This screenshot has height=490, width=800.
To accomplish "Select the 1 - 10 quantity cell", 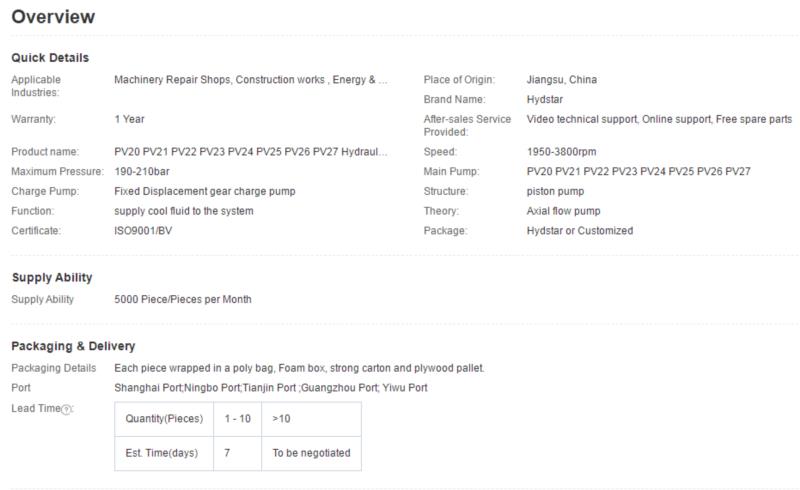I will pos(238,419).
